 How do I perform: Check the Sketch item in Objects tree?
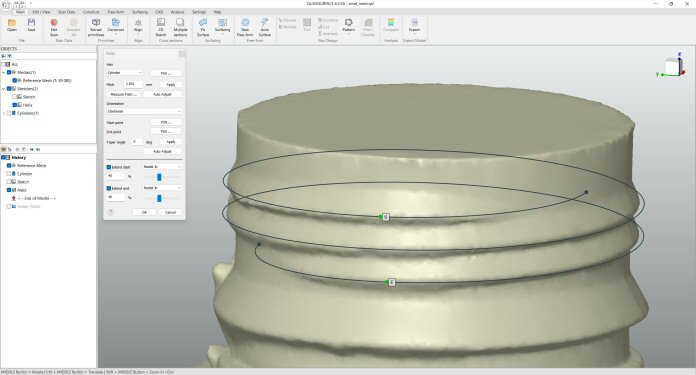pyautogui.click(x=15, y=97)
